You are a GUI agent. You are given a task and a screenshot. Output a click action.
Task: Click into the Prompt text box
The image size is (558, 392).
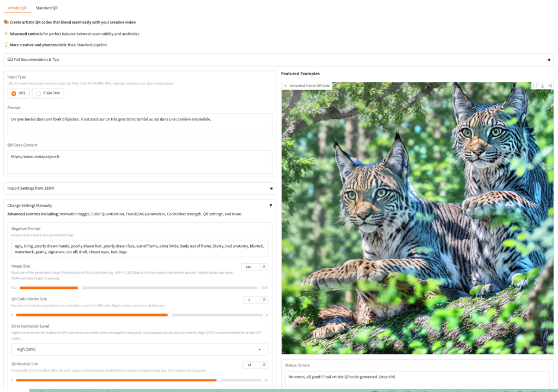tap(139, 124)
